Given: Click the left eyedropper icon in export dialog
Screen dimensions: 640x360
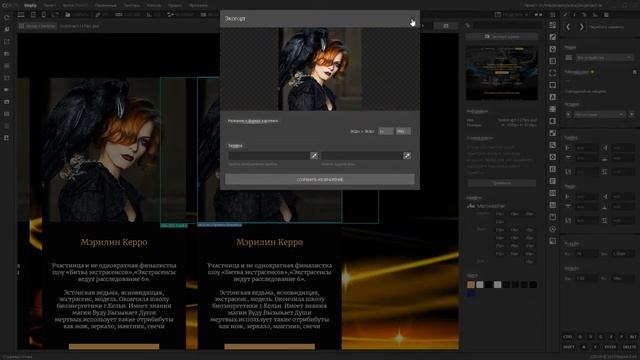Looking at the screenshot, I should [314, 156].
